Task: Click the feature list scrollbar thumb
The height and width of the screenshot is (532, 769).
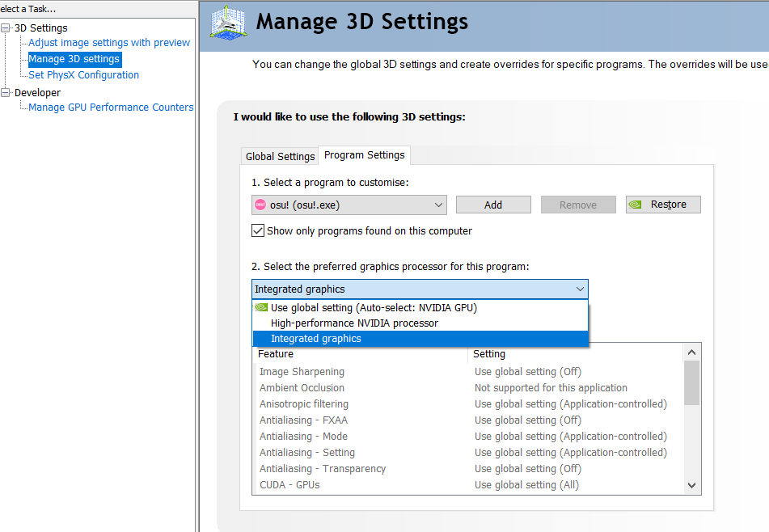Action: point(691,383)
